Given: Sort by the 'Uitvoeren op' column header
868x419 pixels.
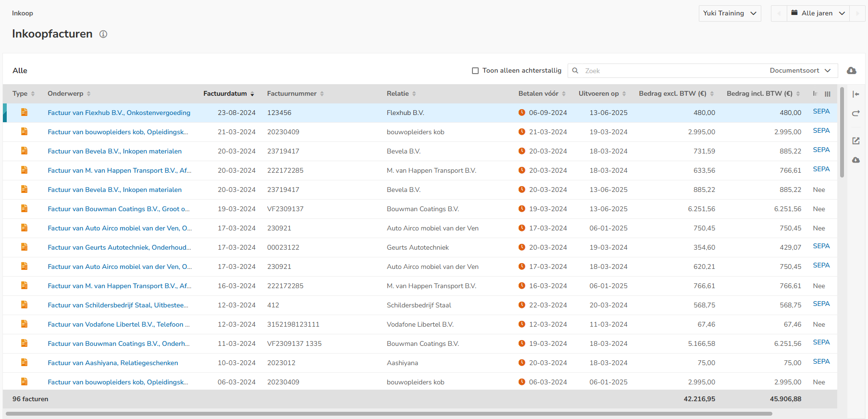Looking at the screenshot, I should 602,94.
